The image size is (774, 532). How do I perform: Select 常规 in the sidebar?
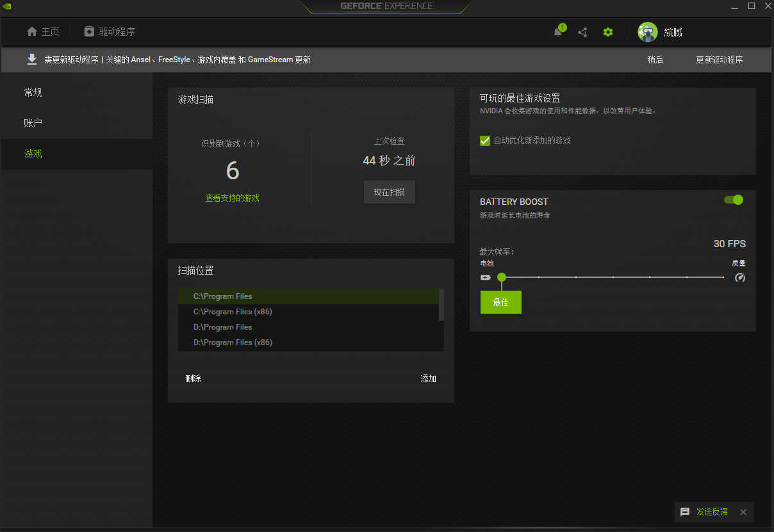point(77,93)
